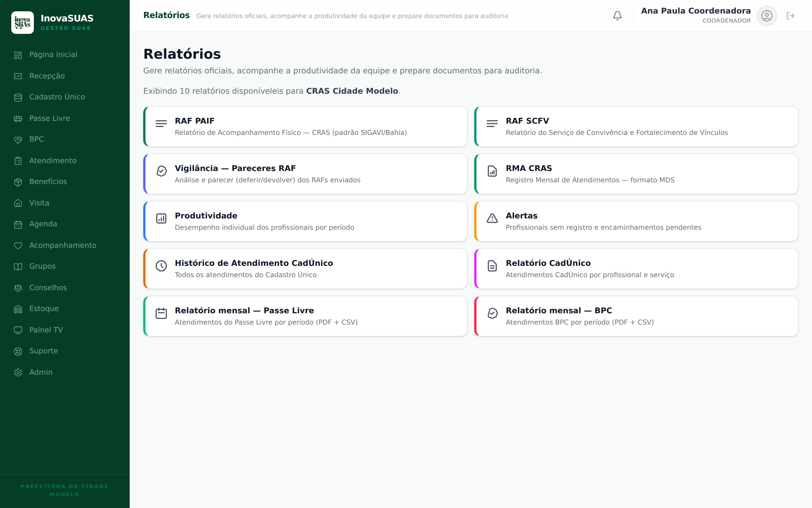Screen dimensions: 812x508
Task: Click the Relatório mensal BPC badge icon
Action: tap(492, 313)
